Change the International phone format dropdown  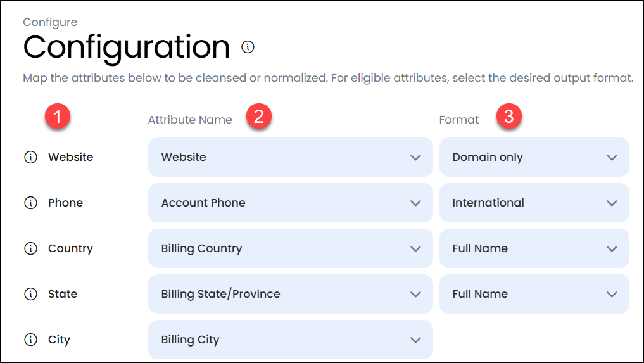pos(534,203)
